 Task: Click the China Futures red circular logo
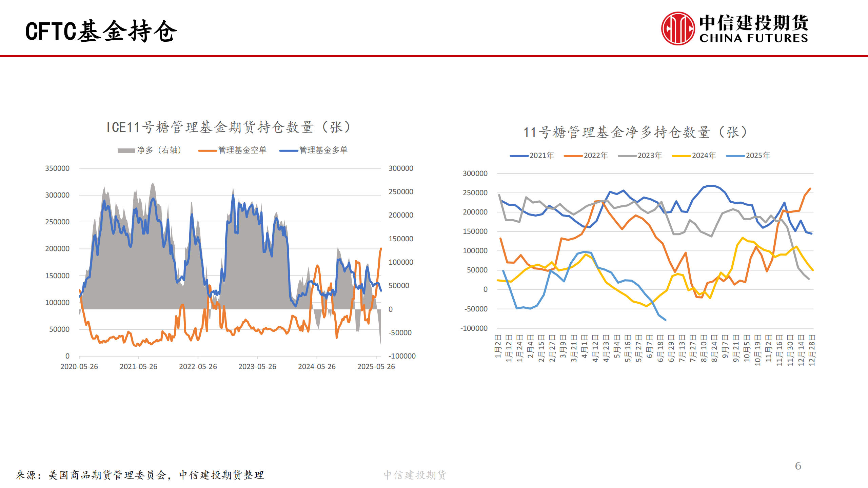[678, 29]
